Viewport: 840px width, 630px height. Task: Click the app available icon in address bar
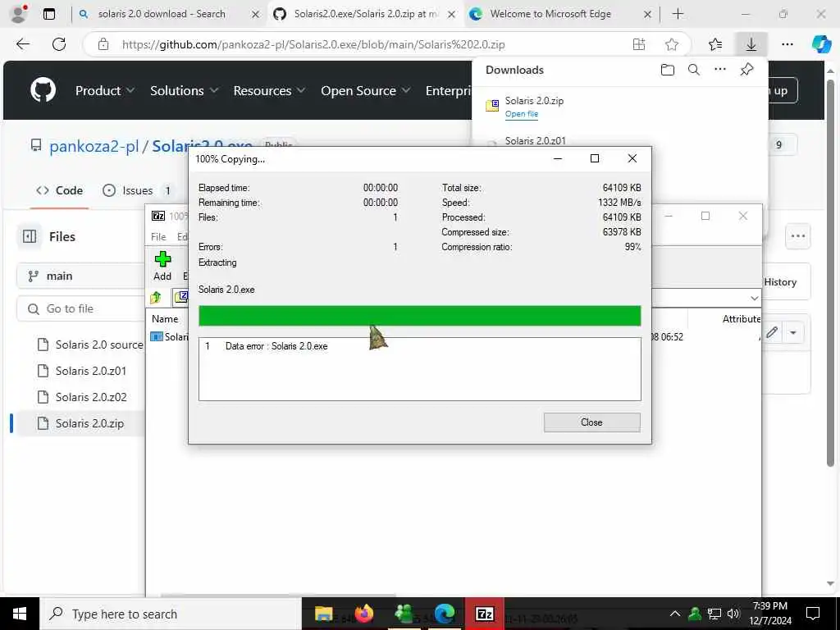pyautogui.click(x=639, y=44)
